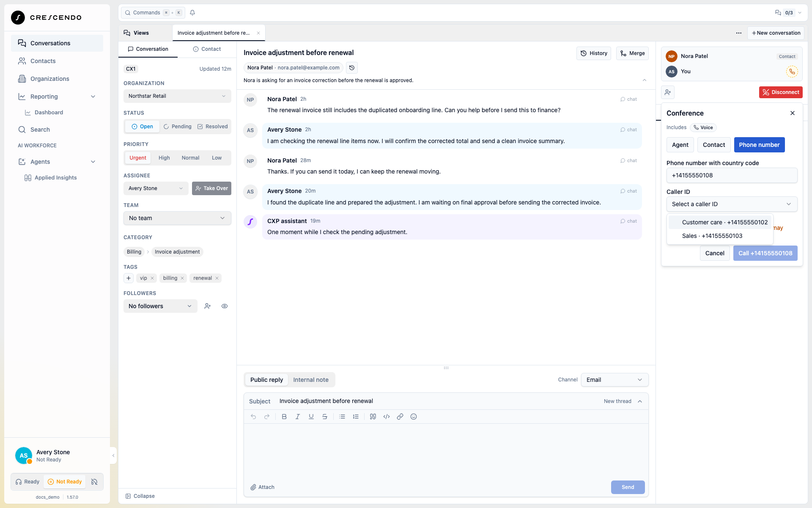
Task: Toggle the follow conversation eye icon
Action: [225, 306]
